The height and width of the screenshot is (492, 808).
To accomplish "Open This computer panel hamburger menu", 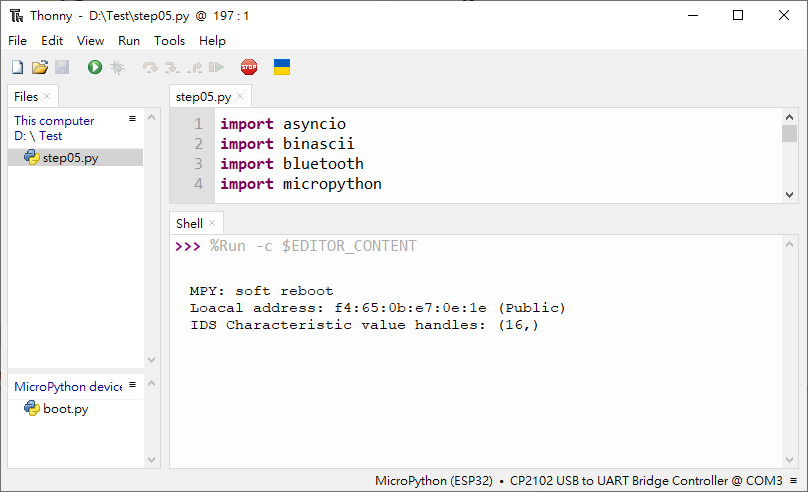I will click(x=132, y=118).
